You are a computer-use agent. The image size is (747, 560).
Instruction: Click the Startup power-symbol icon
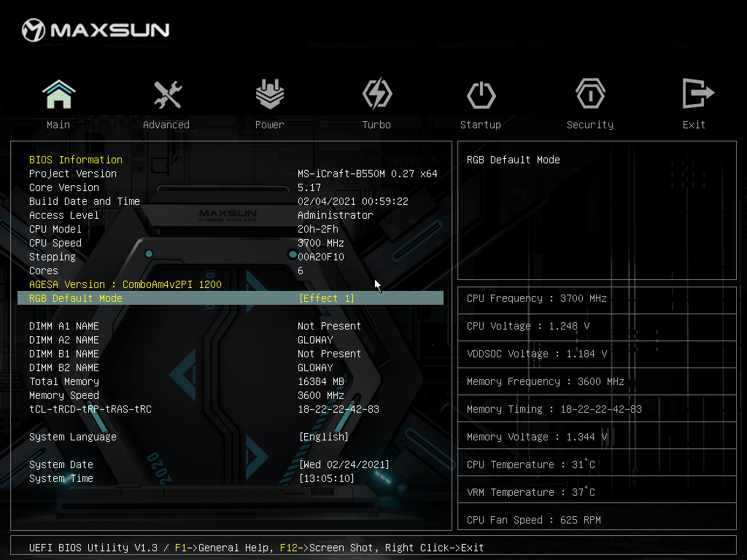pos(481,95)
